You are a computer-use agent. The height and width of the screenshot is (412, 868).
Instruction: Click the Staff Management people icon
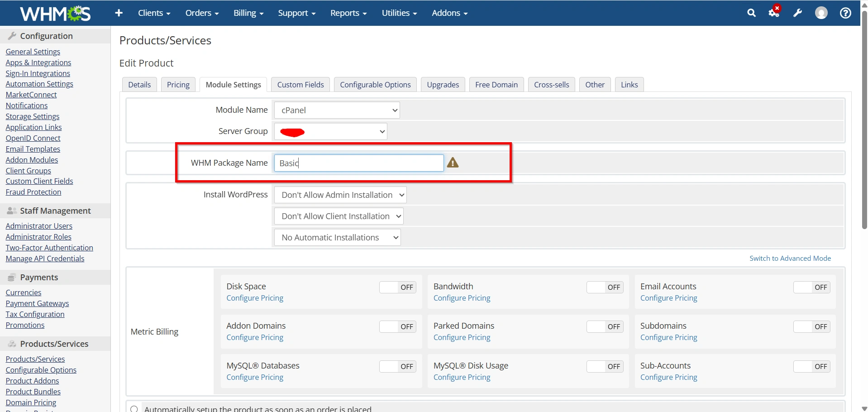(x=12, y=211)
